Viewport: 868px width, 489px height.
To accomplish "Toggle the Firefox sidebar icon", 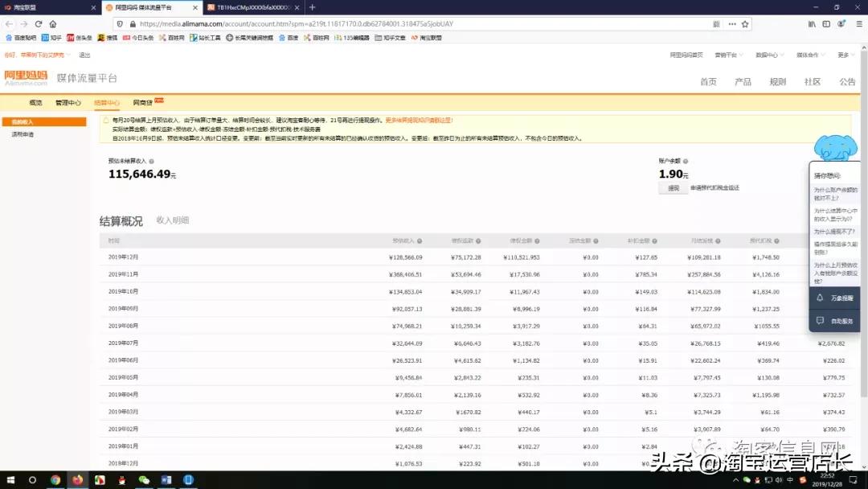I will click(826, 24).
